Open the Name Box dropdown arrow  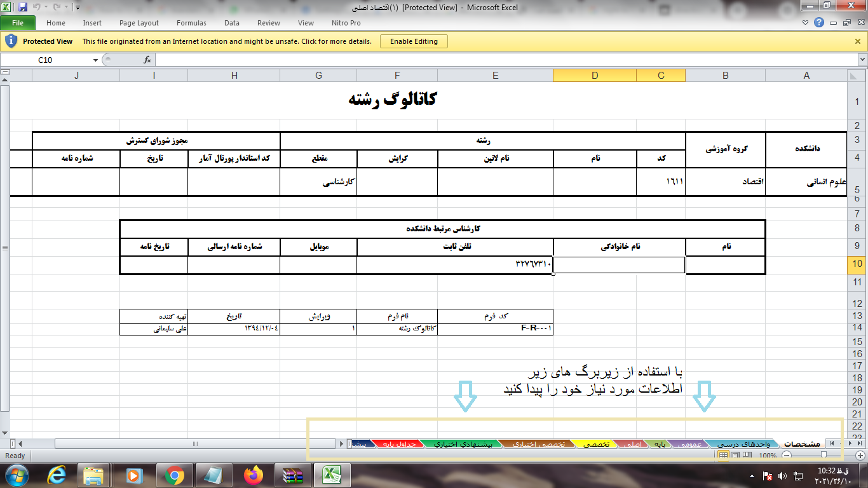(96, 60)
